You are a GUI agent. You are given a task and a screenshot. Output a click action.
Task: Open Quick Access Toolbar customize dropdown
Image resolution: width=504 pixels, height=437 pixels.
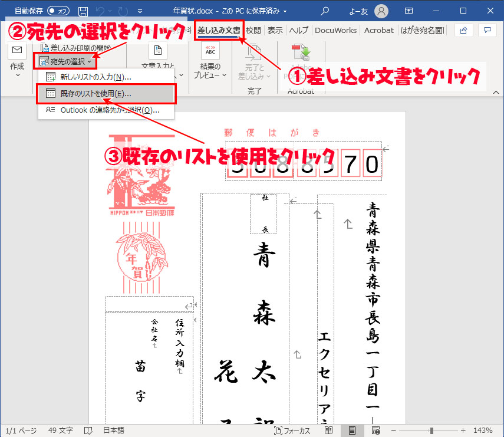140,11
